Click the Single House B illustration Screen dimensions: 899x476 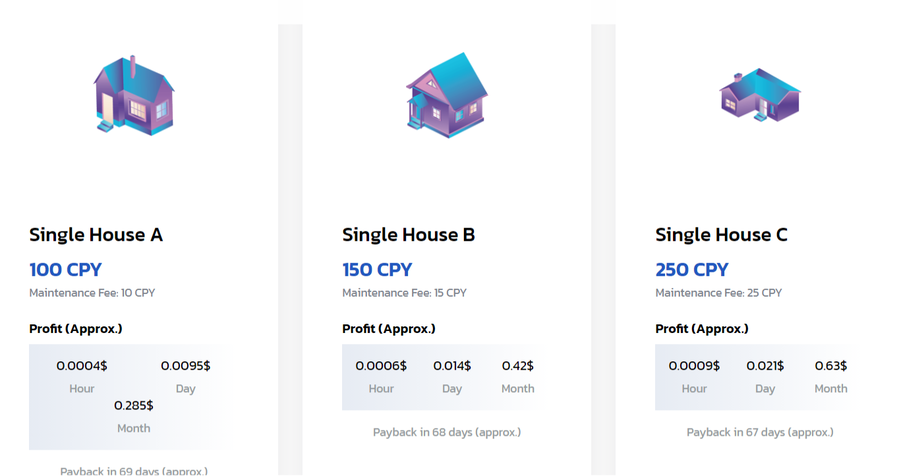click(447, 95)
